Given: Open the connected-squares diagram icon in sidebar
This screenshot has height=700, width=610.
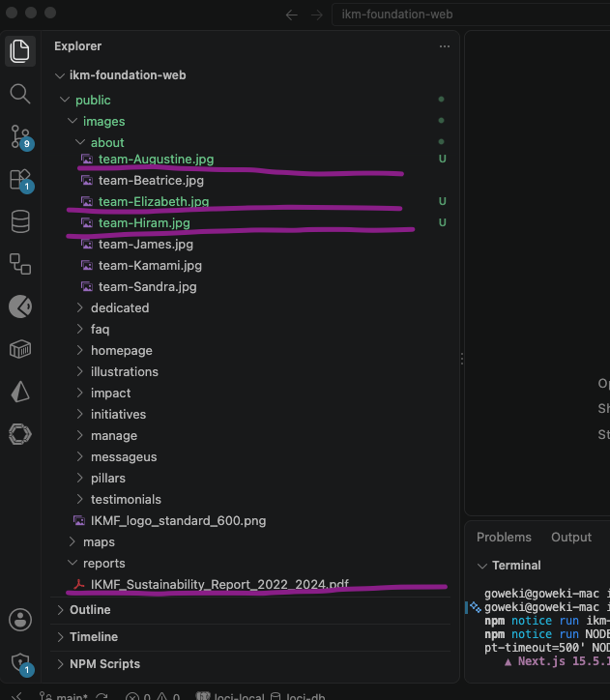Looking at the screenshot, I should pos(20,264).
